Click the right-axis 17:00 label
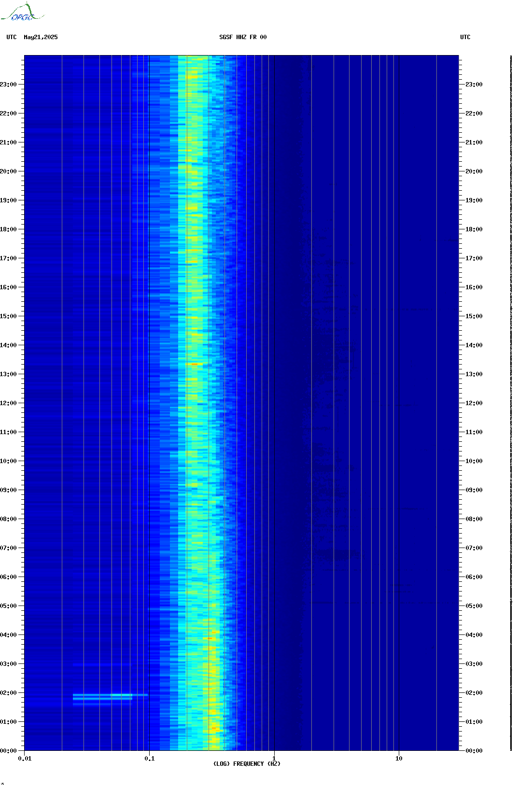Image resolution: width=532 pixels, height=789 pixels. pyautogui.click(x=474, y=258)
